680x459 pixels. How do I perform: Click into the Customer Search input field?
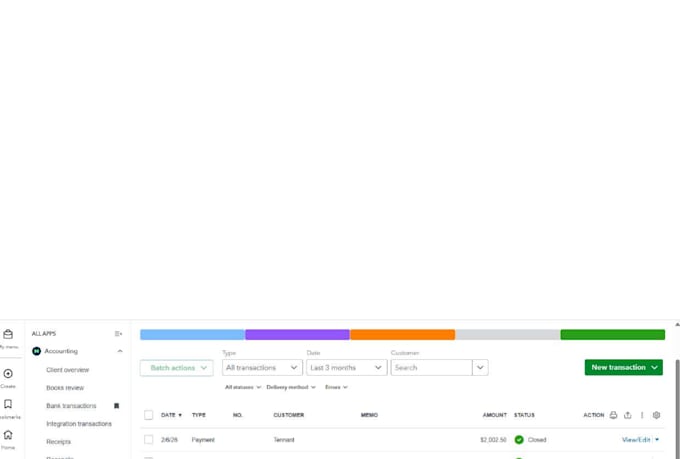click(x=432, y=368)
